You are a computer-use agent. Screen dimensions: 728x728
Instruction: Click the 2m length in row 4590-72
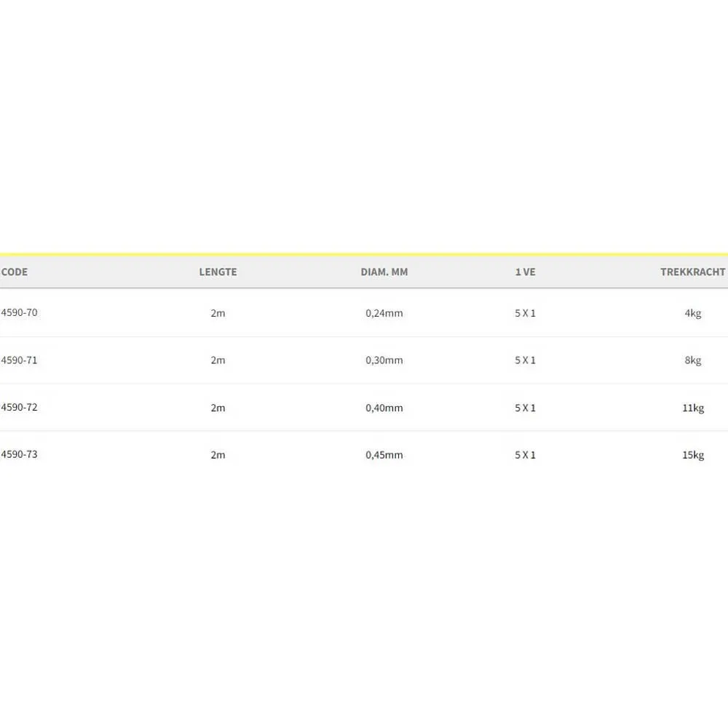[x=218, y=408]
